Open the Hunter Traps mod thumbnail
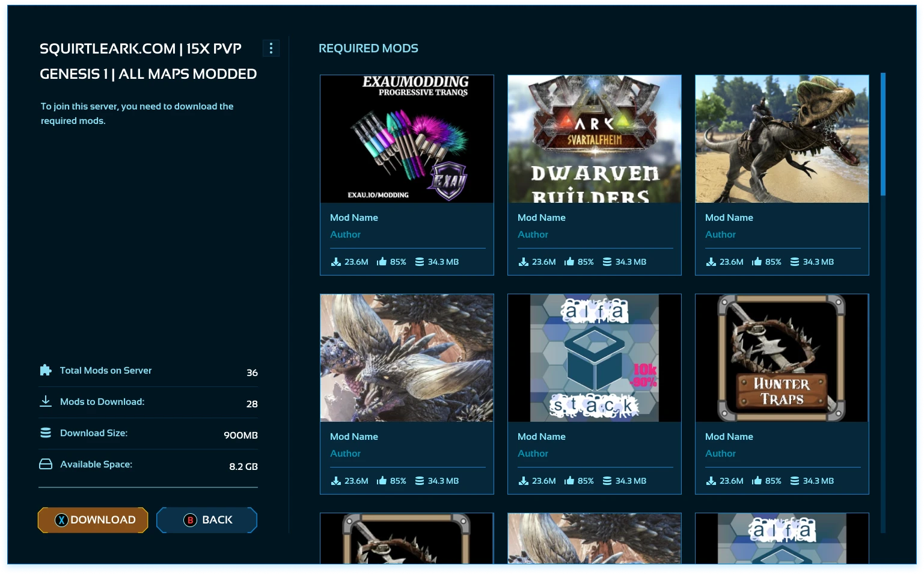 pos(782,358)
